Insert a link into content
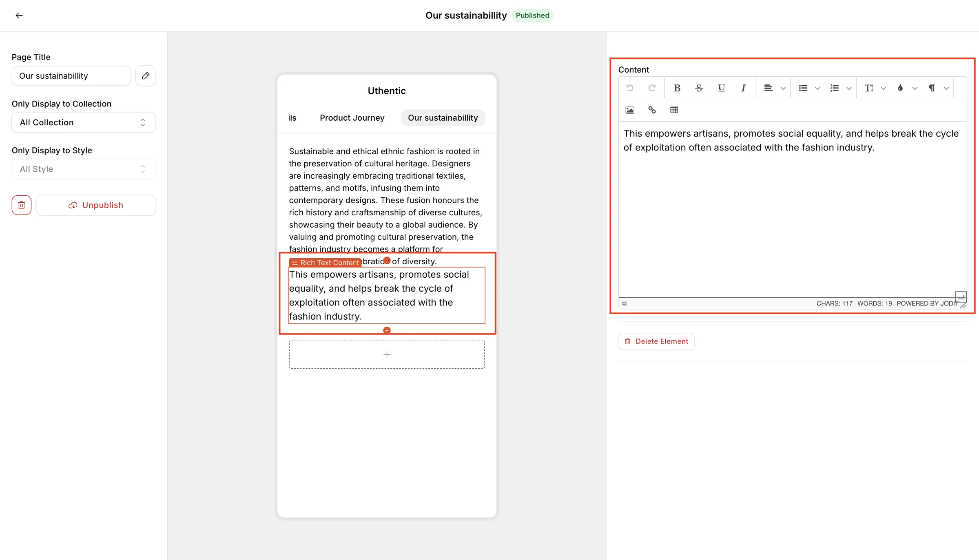The image size is (979, 560). (652, 110)
